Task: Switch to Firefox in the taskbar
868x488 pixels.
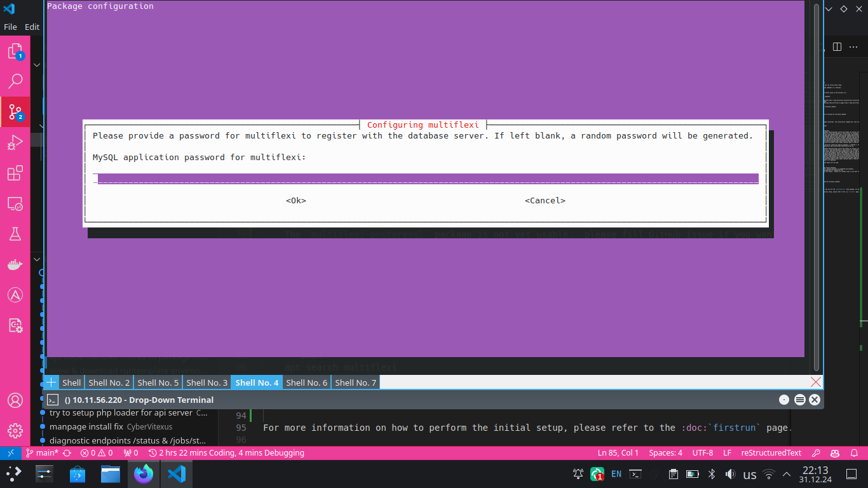Action: tap(144, 474)
